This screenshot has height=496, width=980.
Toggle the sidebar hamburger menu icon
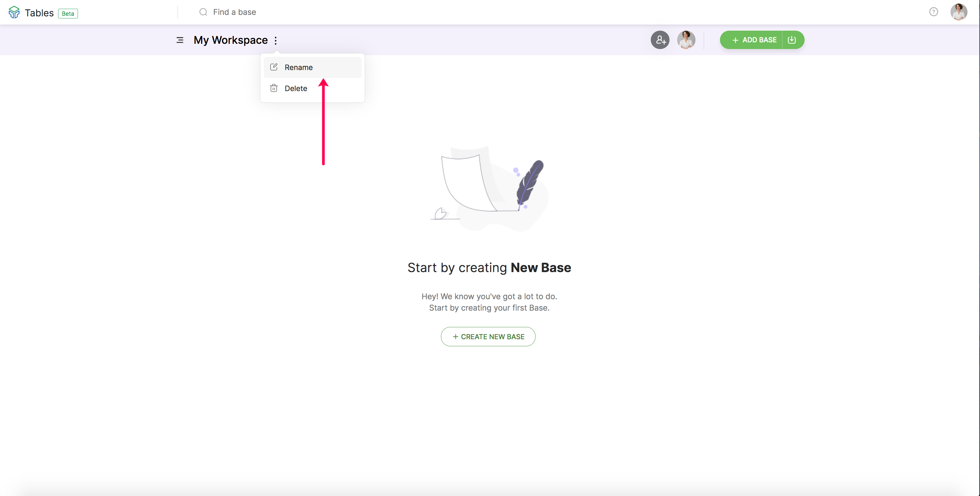180,40
